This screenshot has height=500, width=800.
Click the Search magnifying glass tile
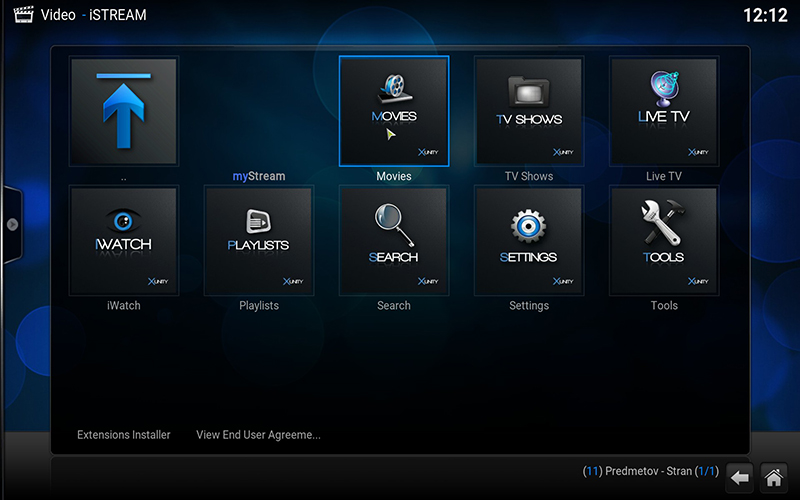pyautogui.click(x=394, y=240)
